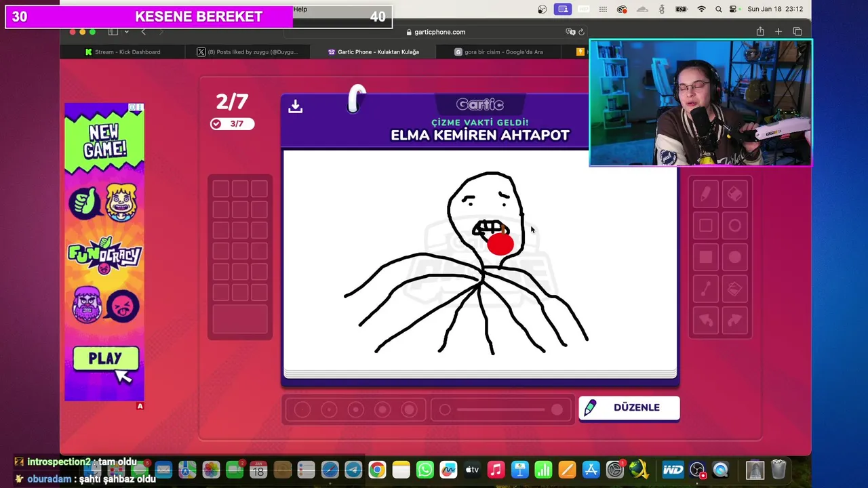Reload the page in Safari
This screenshot has height=488, width=868.
(x=581, y=32)
